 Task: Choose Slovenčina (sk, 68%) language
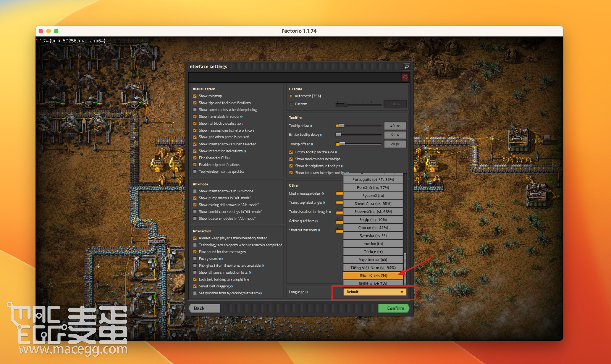tap(373, 204)
